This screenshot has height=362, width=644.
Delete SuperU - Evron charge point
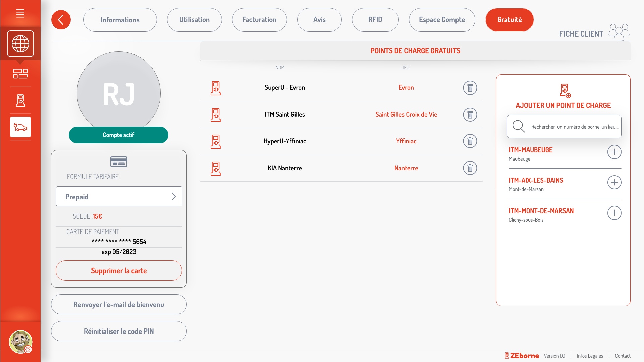470,88
